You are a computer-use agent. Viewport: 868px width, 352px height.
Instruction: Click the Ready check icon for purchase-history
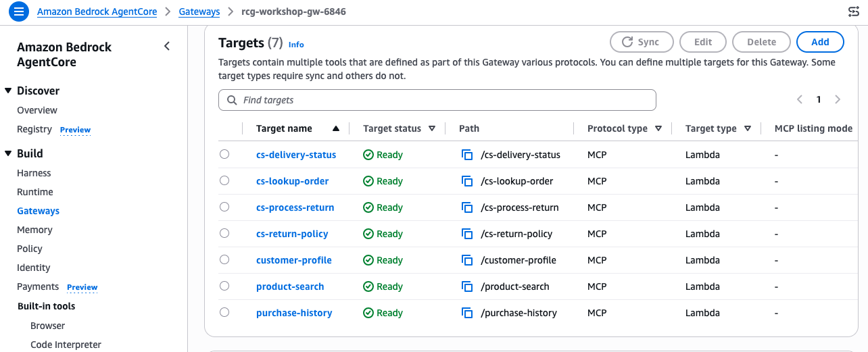368,313
